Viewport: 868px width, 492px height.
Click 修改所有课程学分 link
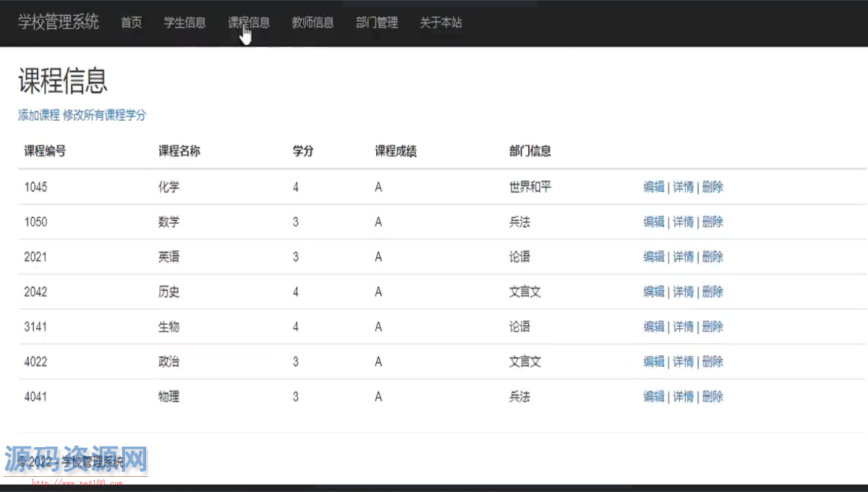tap(104, 115)
